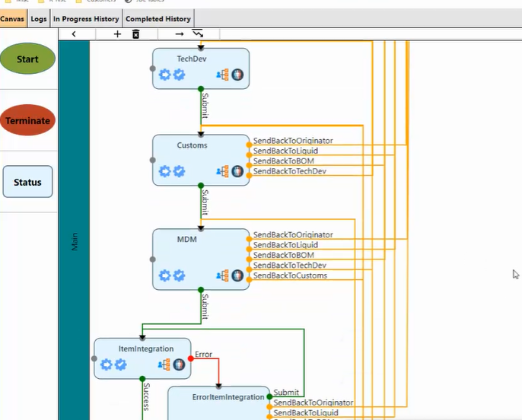Viewport: 522px width, 420px height.
Task: Switch to the Logs tab
Action: pos(39,18)
